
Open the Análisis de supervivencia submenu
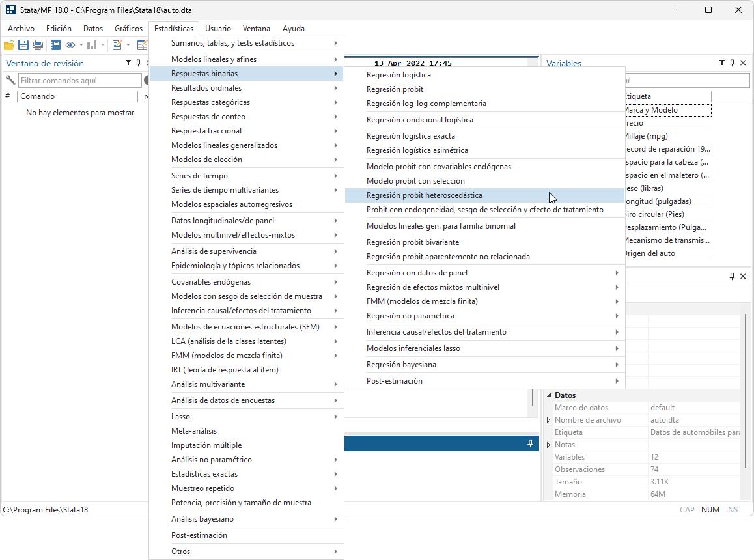(x=247, y=251)
